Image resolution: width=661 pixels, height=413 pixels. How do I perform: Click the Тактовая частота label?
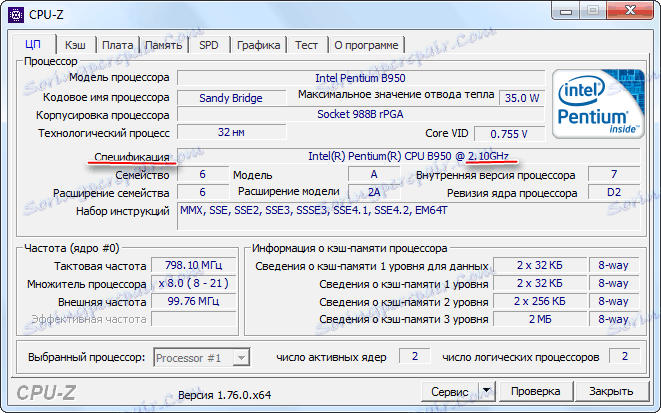100,266
